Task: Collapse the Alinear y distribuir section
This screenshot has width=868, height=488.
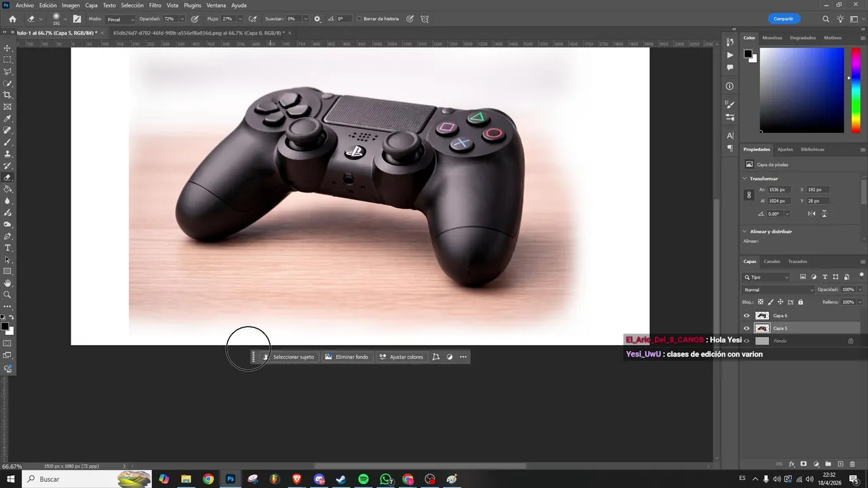Action: tap(745, 232)
